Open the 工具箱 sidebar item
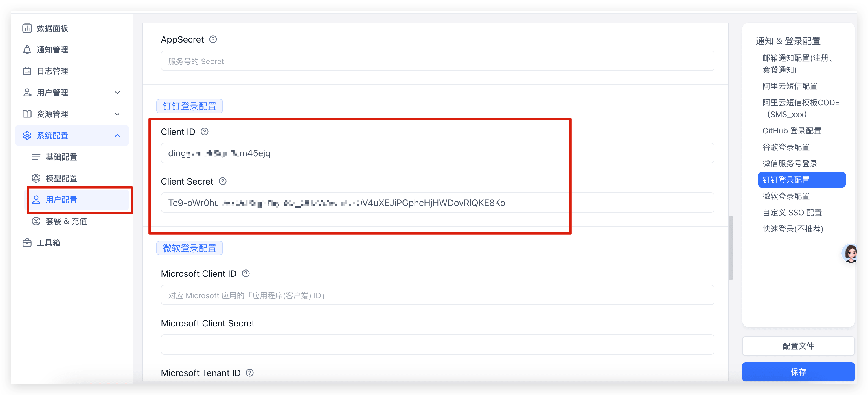 pos(49,243)
